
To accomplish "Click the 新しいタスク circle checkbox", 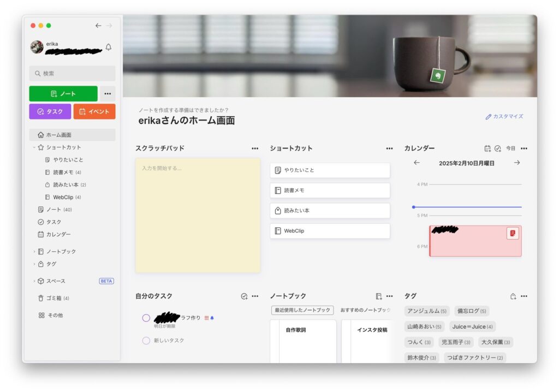I will pyautogui.click(x=146, y=341).
